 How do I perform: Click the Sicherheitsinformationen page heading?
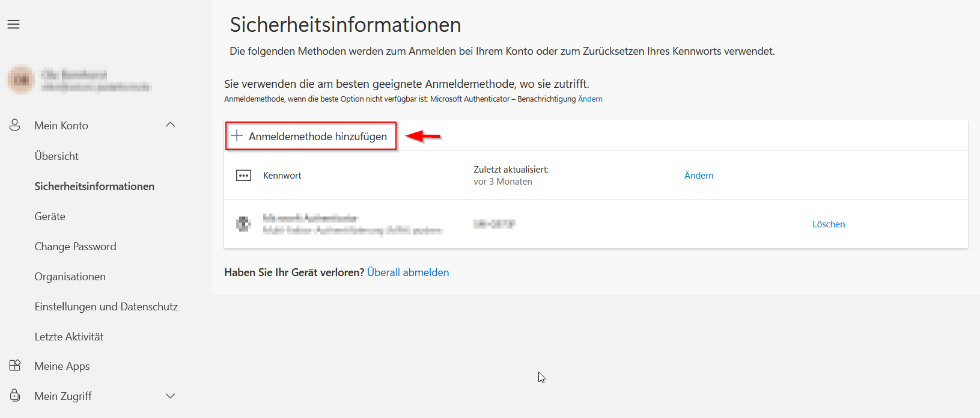345,25
